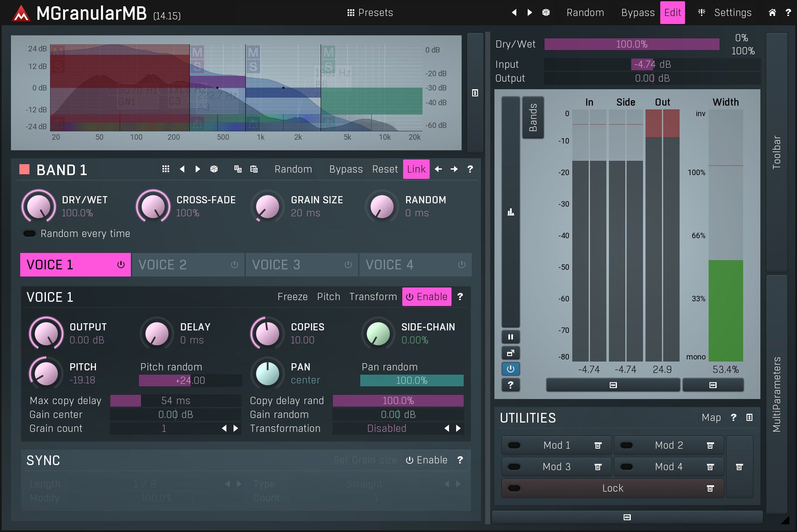Adjust the global Dry/Wet slider
The width and height of the screenshot is (797, 532).
pos(631,44)
